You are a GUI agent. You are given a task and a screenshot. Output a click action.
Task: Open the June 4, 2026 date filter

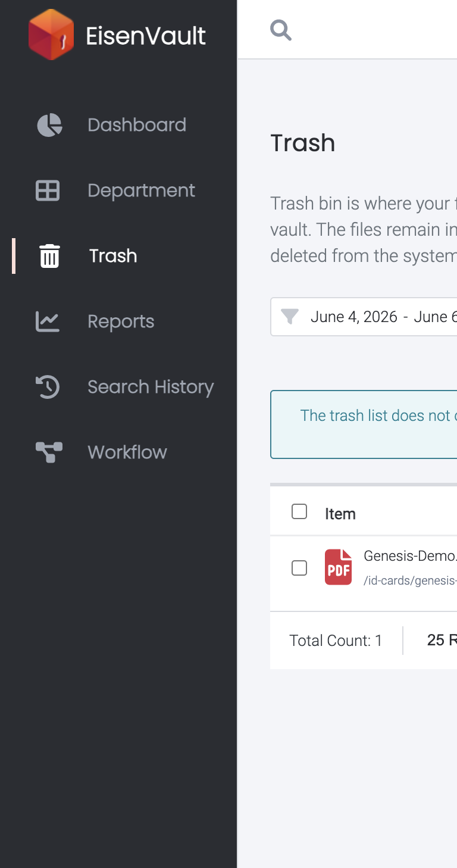[x=364, y=317]
